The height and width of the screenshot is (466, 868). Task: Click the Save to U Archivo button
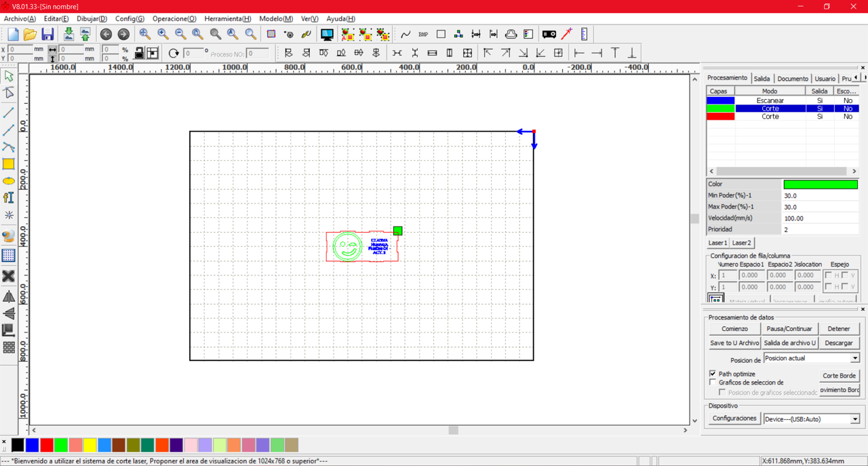[734, 343]
